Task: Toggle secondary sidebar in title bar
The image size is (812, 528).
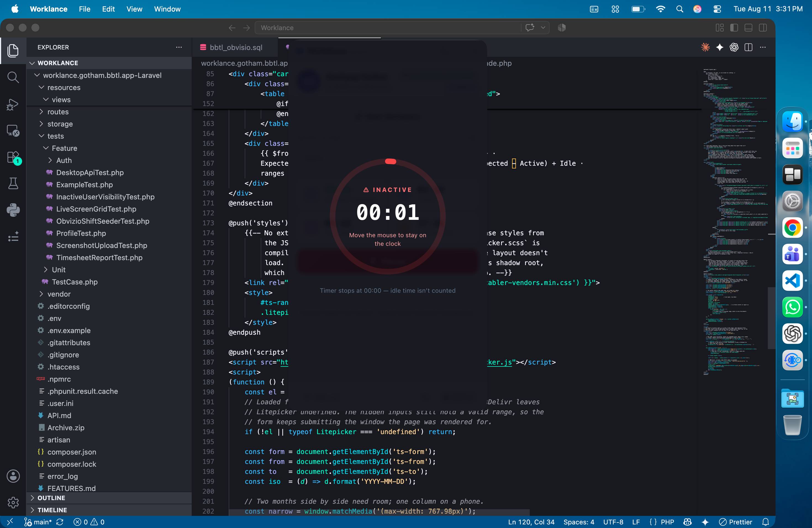Action: [763, 28]
